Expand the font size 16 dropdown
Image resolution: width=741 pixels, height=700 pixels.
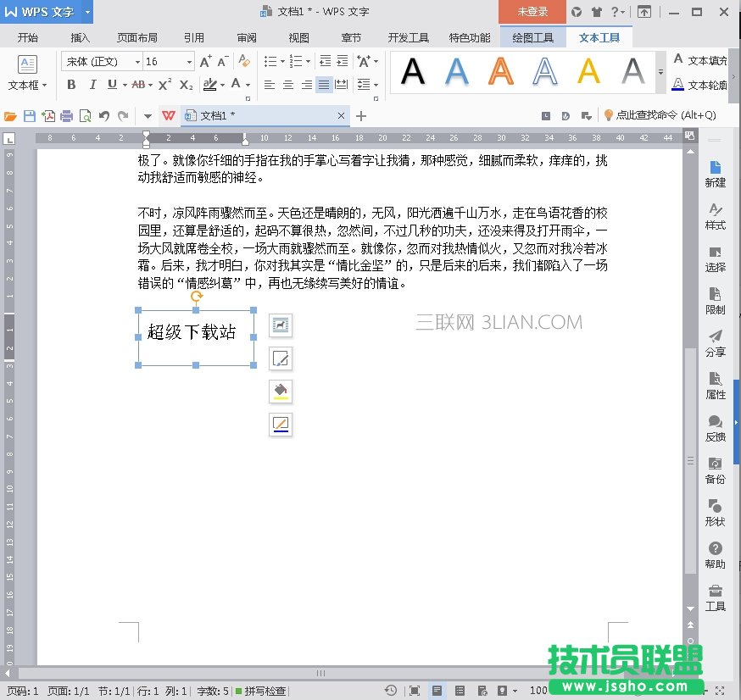click(189, 62)
